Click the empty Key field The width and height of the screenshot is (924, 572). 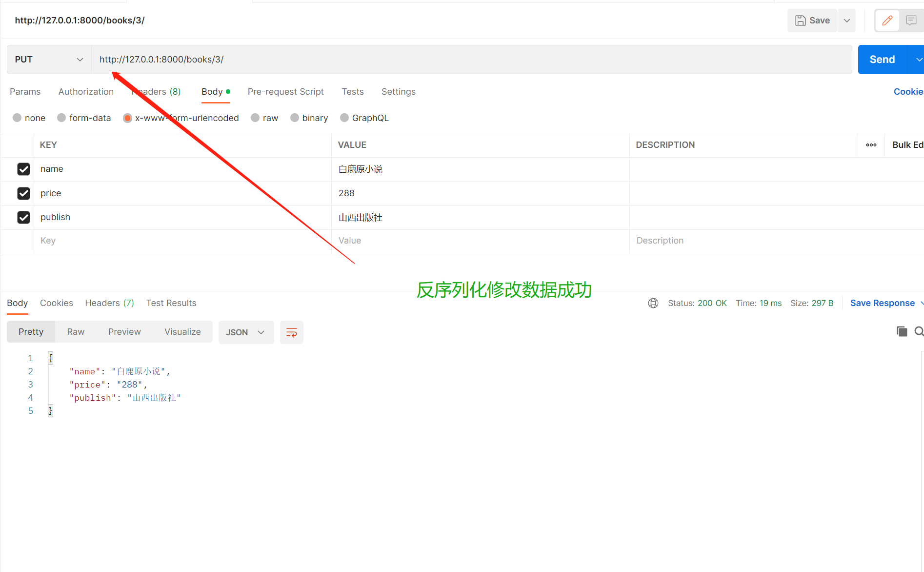182,241
